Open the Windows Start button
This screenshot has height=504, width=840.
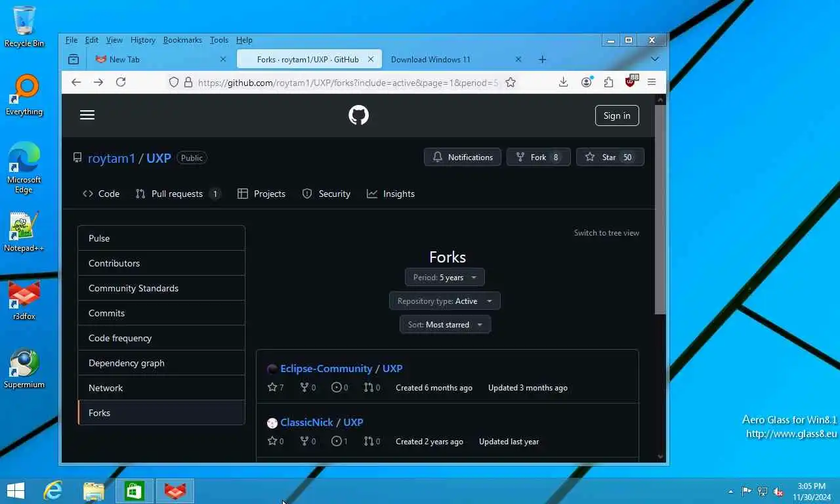click(15, 490)
